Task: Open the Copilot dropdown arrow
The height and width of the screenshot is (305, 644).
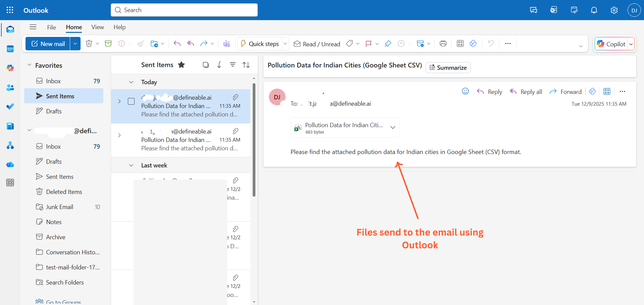Action: 631,44
